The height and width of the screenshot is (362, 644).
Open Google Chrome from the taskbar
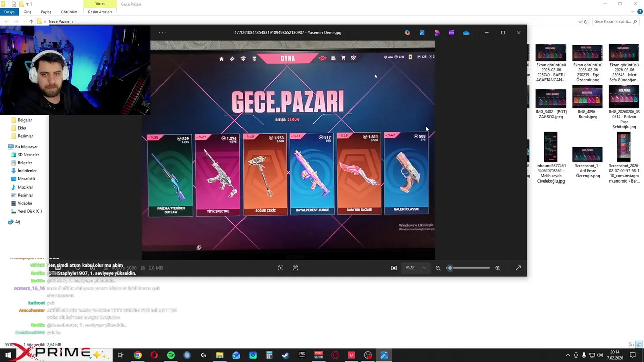point(137,355)
